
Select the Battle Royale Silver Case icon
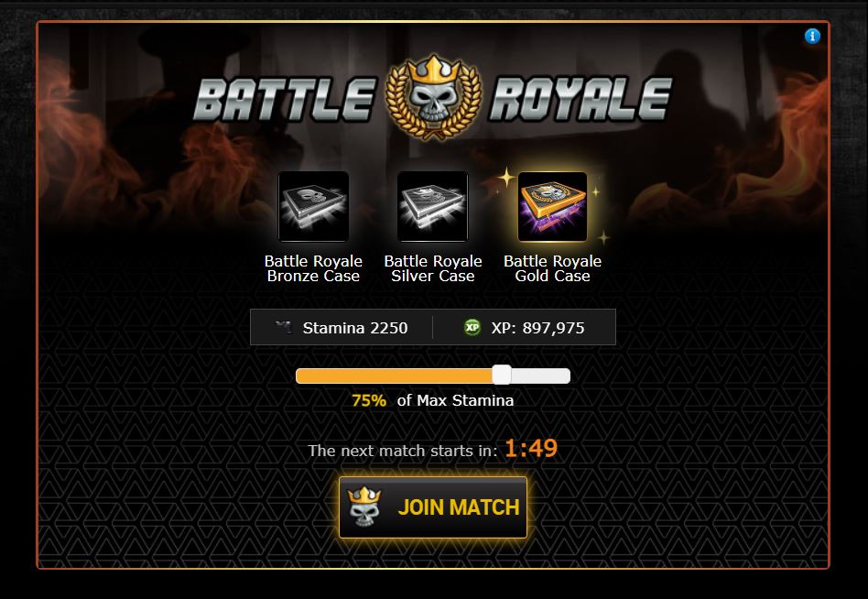click(x=433, y=206)
